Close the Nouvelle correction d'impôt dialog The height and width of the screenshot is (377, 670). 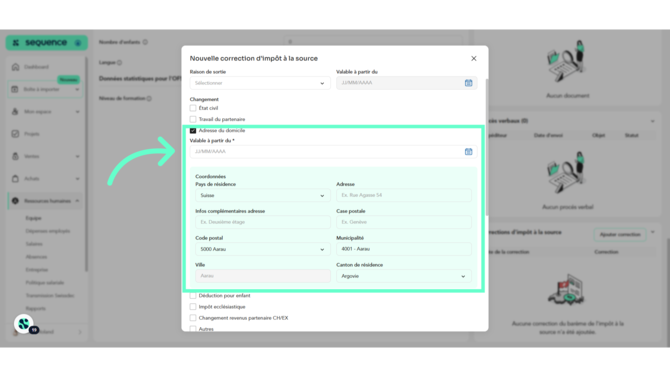[x=473, y=59]
